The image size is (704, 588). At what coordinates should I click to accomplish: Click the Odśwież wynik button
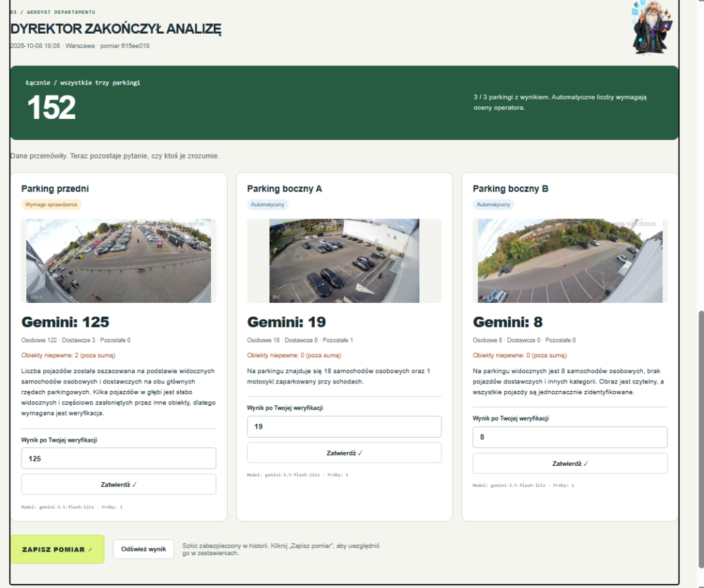tap(144, 549)
